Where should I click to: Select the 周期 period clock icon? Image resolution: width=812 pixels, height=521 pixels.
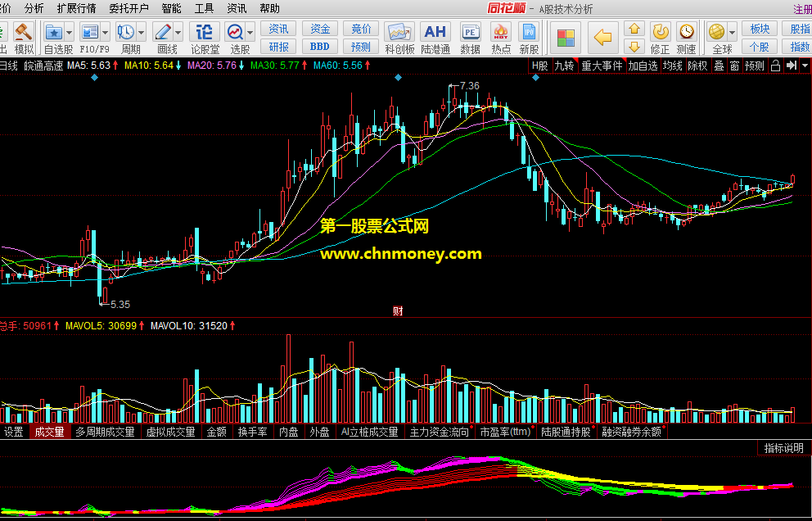click(x=126, y=32)
